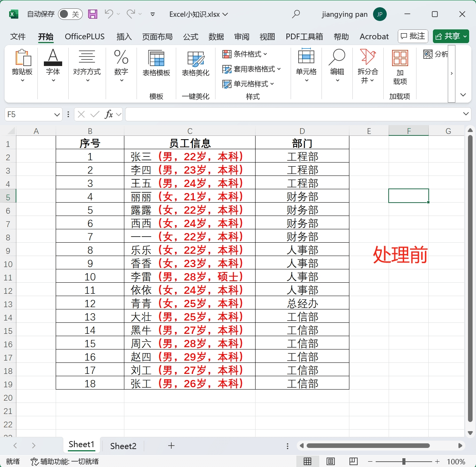This screenshot has width=476, height=467.
Task: Expand the 套用表格格式 dropdown
Action: 280,69
